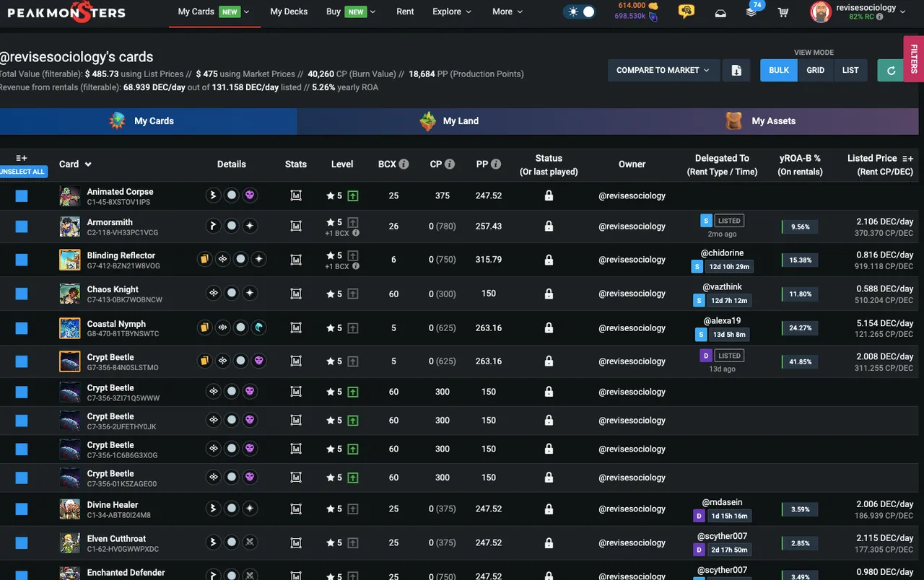Open stats chart for Divine Healer

tap(296, 509)
